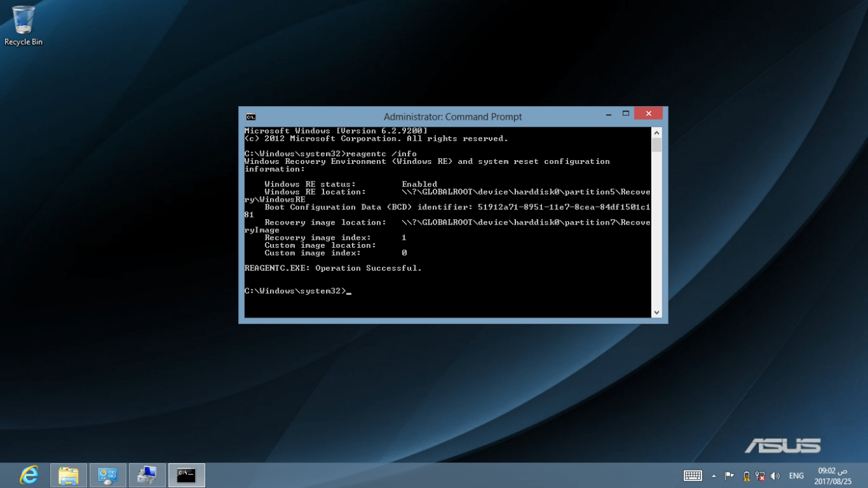Launch Internet Explorer from the taskbar

coord(29,475)
